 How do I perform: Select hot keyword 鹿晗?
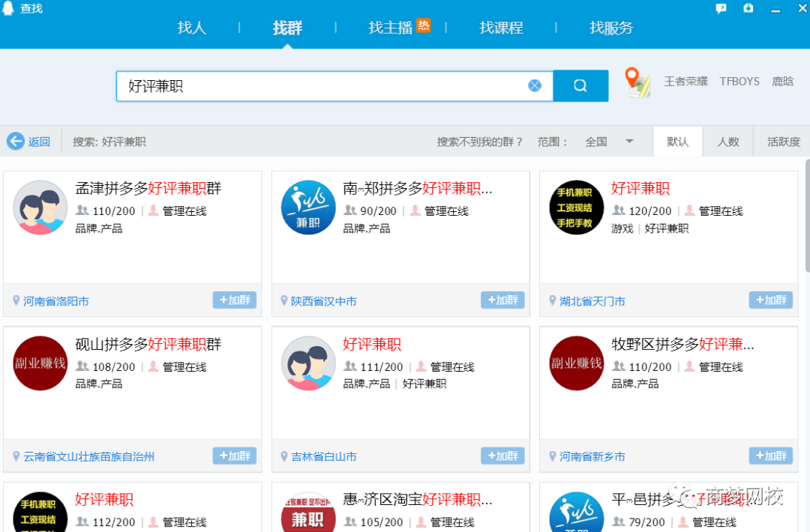coord(782,82)
